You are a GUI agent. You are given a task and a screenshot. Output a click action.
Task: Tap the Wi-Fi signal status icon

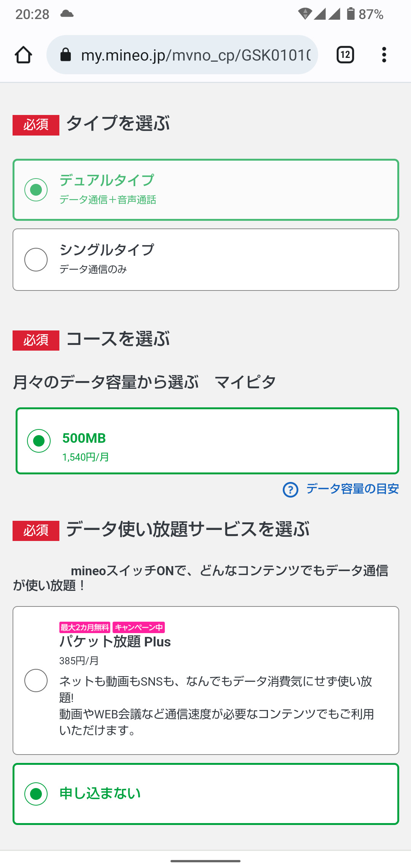tap(304, 14)
